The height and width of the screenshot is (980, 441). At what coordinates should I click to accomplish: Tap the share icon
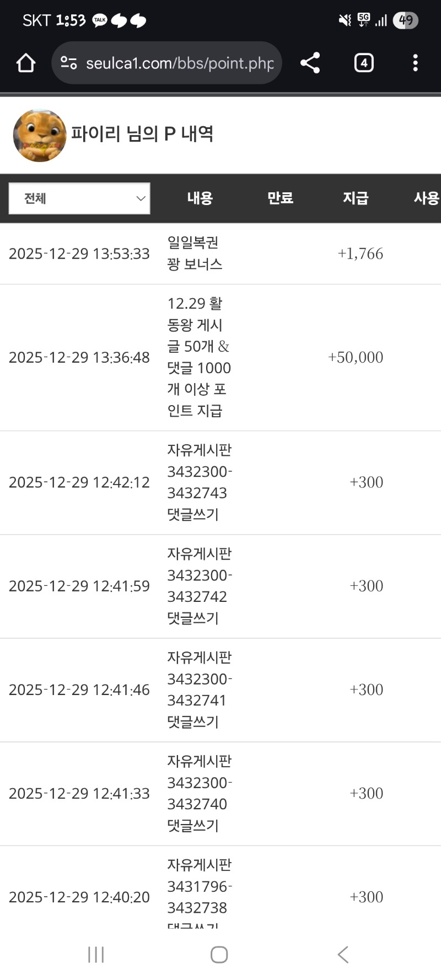point(310,63)
